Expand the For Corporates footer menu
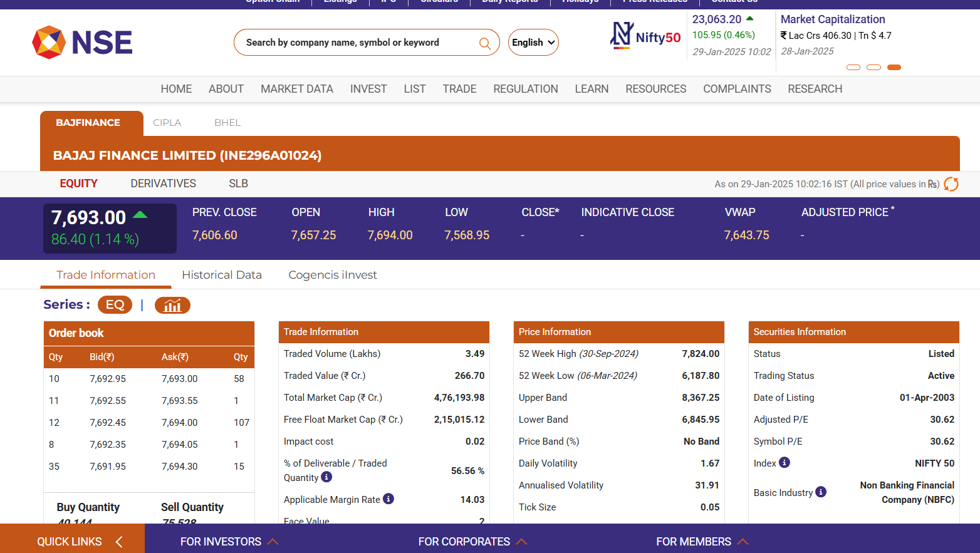Viewport: 980px width, 553px height. click(472, 542)
